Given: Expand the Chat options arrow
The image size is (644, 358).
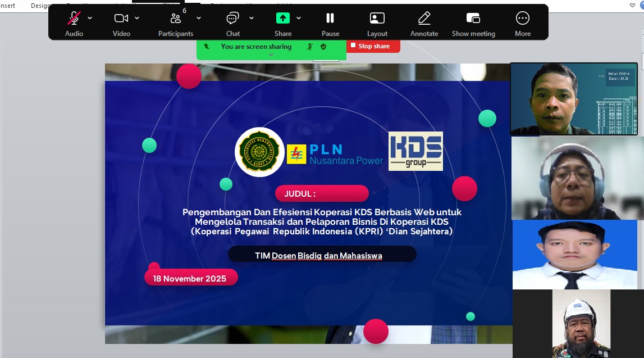Looking at the screenshot, I should point(251,18).
